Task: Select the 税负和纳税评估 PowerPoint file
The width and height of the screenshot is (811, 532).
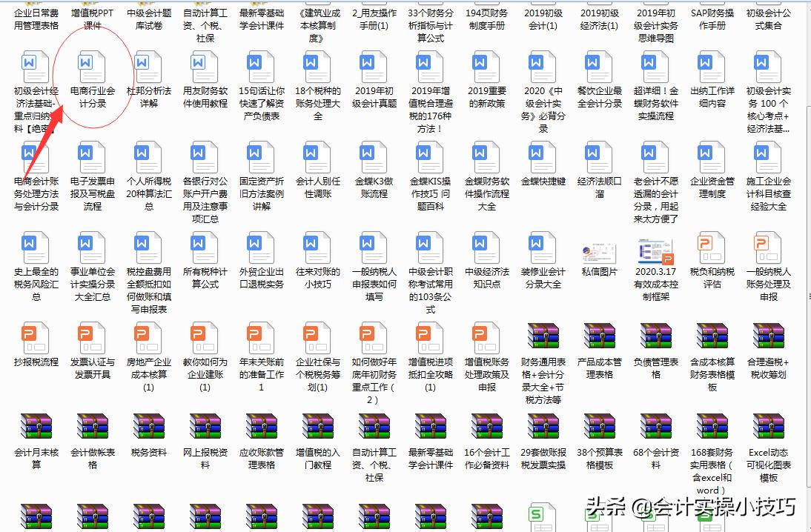Action: [x=710, y=248]
